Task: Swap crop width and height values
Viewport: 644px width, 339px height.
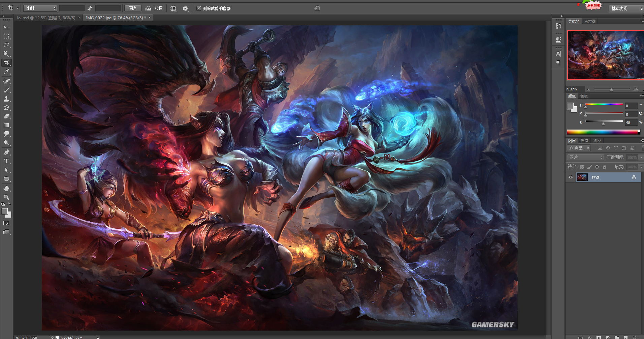Action: click(90, 8)
